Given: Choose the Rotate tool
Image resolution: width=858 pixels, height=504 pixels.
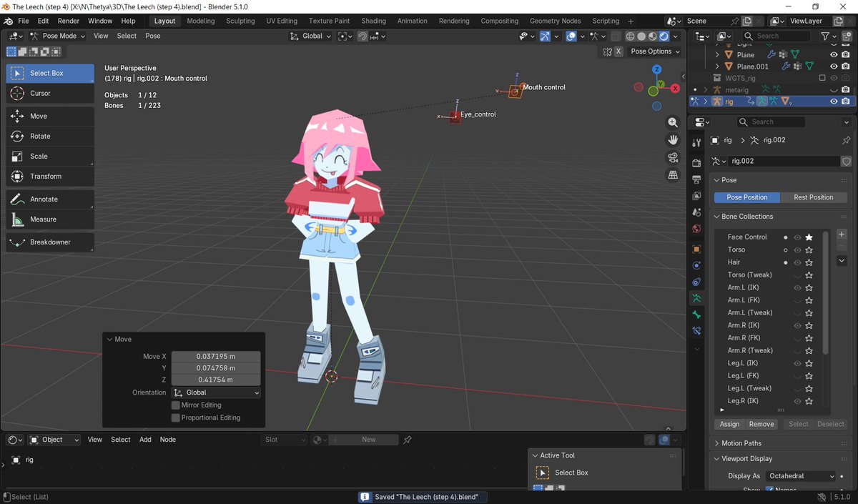Looking at the screenshot, I should point(50,136).
